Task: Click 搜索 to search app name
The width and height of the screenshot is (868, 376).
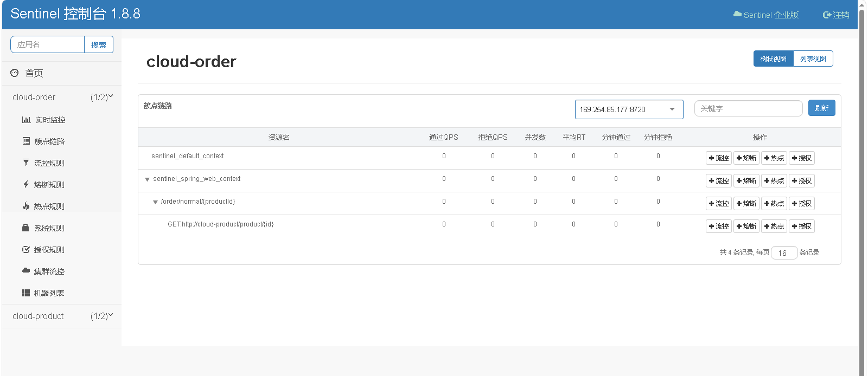Action: [x=99, y=44]
